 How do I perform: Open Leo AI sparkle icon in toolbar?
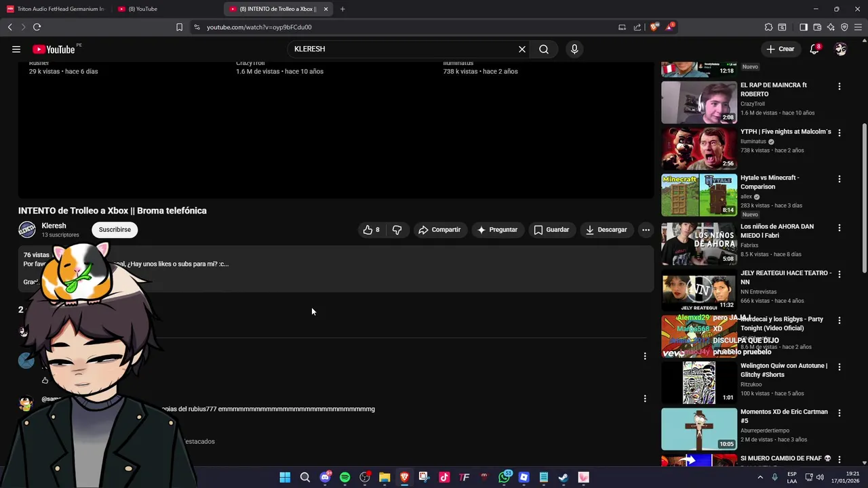(831, 27)
